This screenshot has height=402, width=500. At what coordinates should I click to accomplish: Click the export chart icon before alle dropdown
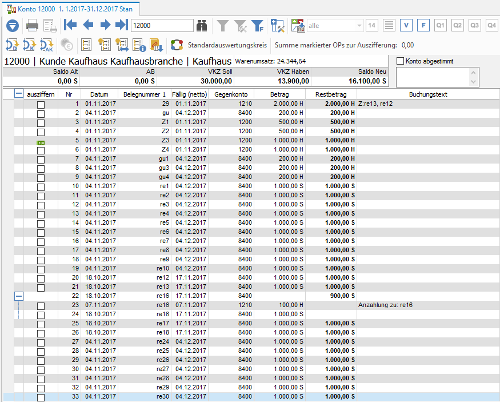[x=298, y=26]
